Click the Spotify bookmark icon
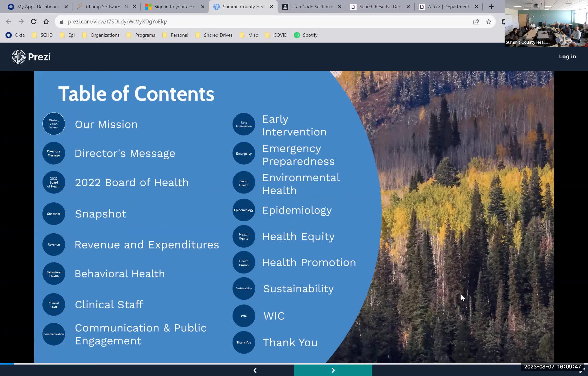588x376 pixels. click(x=297, y=35)
